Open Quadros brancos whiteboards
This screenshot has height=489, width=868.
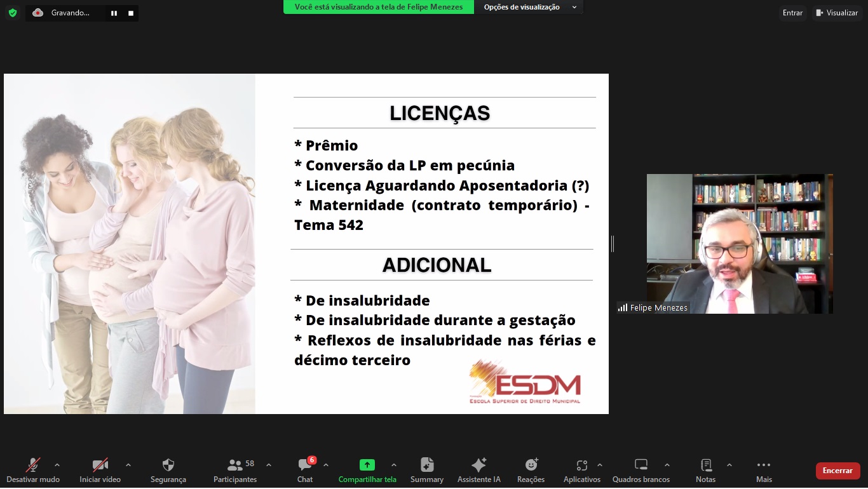(x=641, y=471)
